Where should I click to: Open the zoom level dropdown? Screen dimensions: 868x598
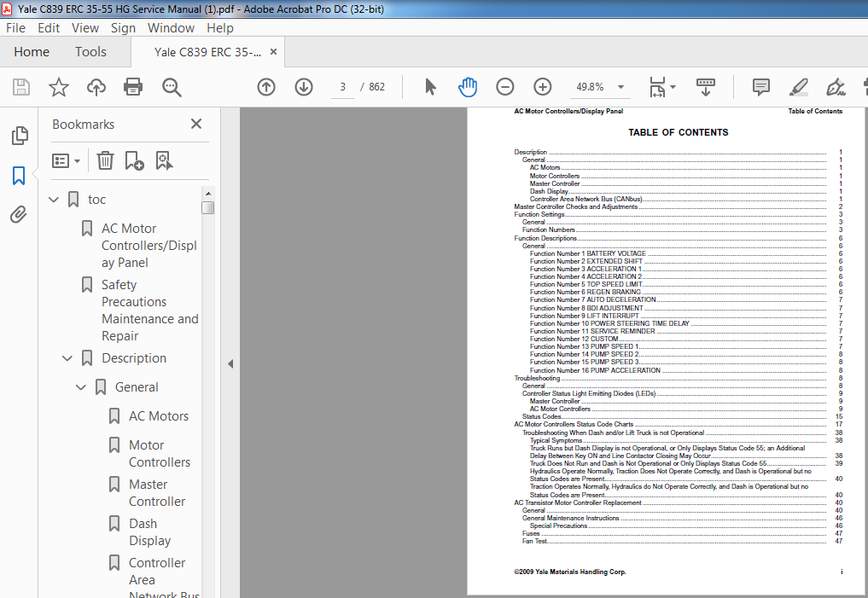point(620,87)
